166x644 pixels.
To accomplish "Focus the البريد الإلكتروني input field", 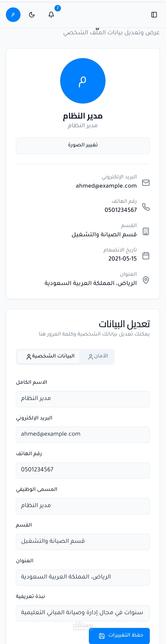I will click(83, 434).
